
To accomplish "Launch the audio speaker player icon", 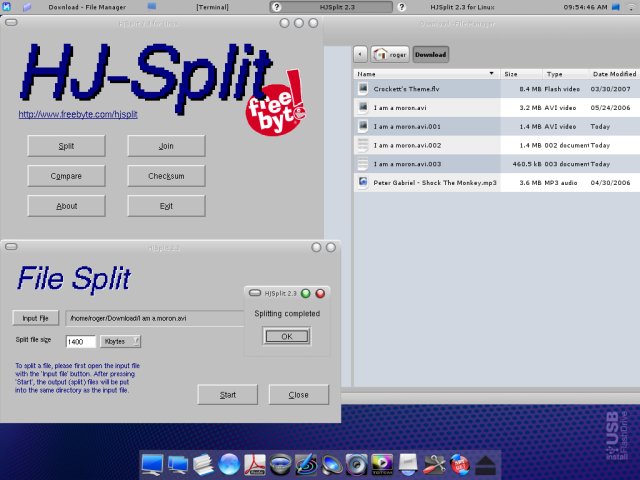I will coord(357,464).
